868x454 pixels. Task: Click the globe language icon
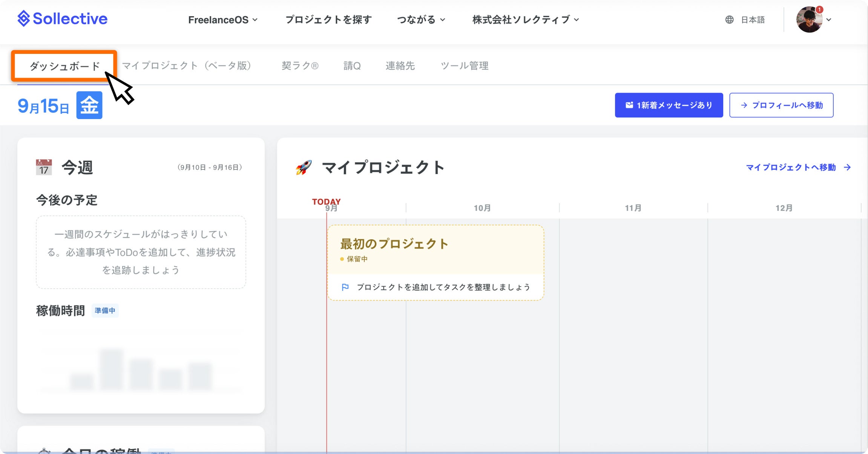coord(729,20)
